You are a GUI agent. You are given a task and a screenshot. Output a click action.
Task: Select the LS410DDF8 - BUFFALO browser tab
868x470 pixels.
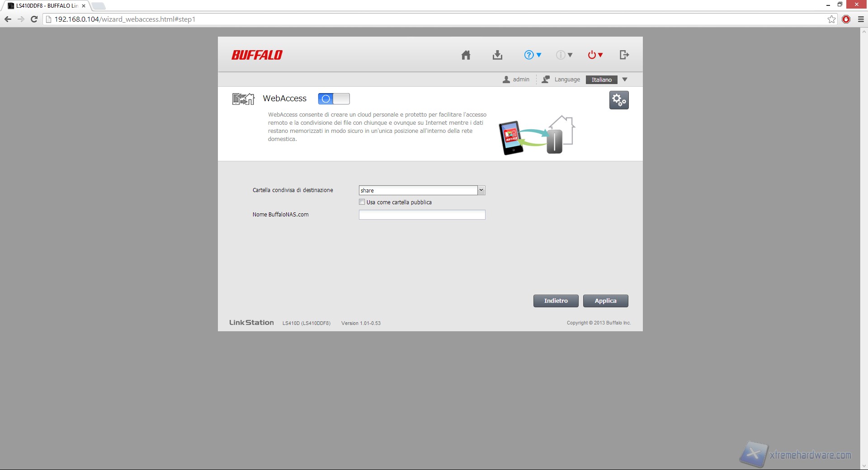[x=45, y=6]
